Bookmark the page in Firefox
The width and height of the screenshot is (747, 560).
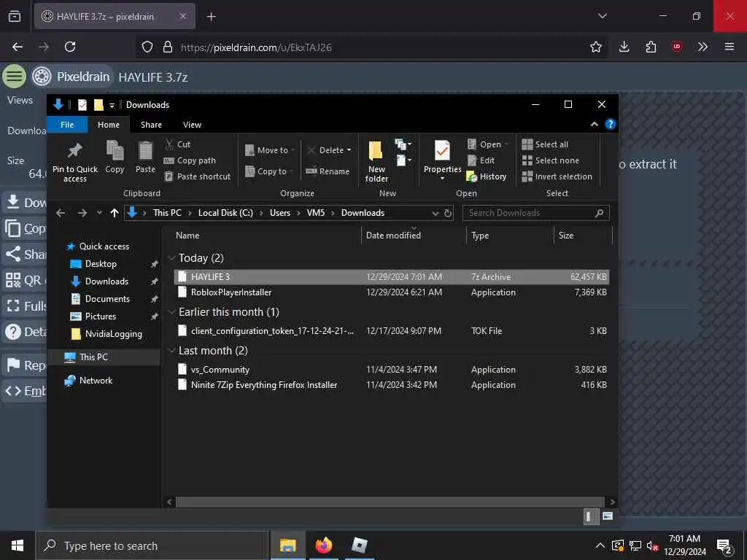(x=595, y=47)
